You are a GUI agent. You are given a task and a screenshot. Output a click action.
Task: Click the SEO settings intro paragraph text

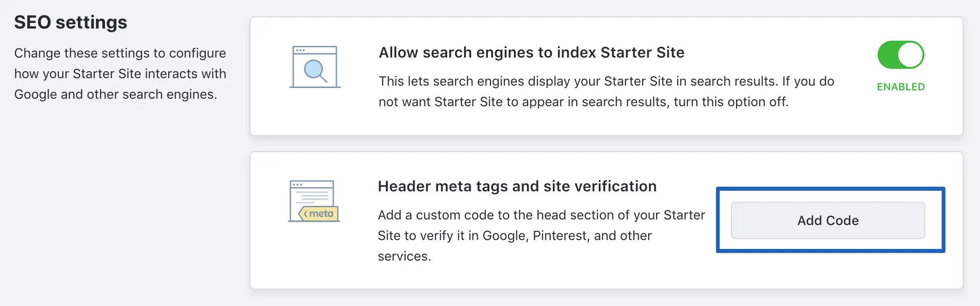point(120,74)
